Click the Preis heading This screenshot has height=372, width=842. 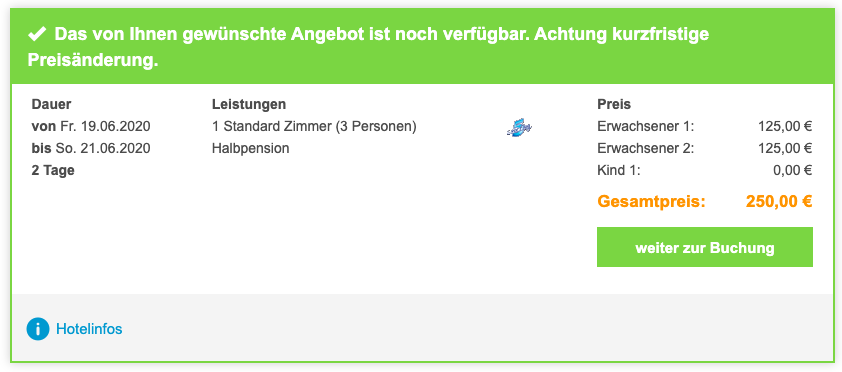(x=614, y=104)
